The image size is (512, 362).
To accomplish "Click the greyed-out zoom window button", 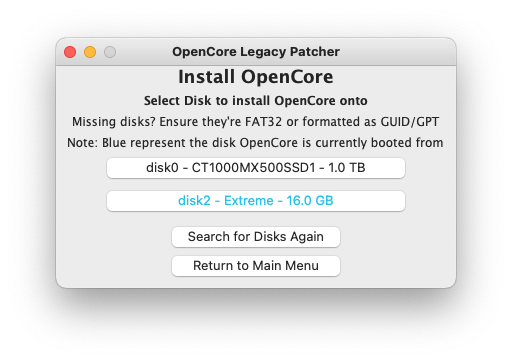I will coord(110,52).
